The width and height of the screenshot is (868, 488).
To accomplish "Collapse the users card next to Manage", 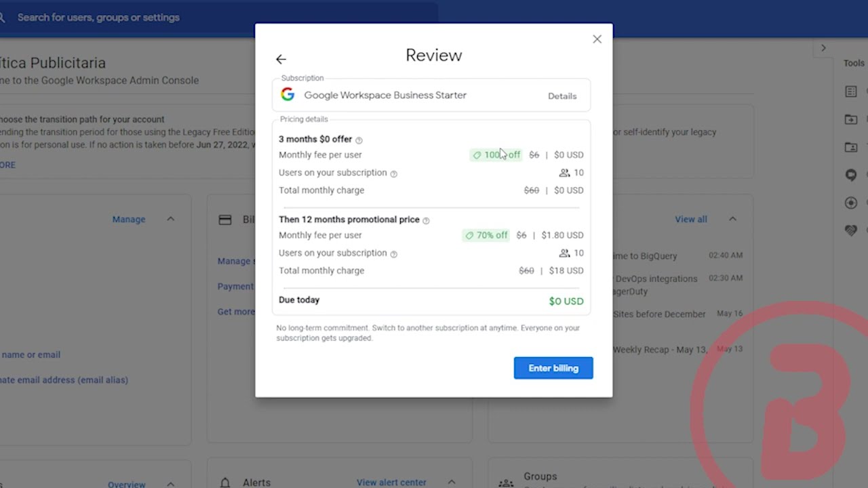I will pyautogui.click(x=170, y=219).
